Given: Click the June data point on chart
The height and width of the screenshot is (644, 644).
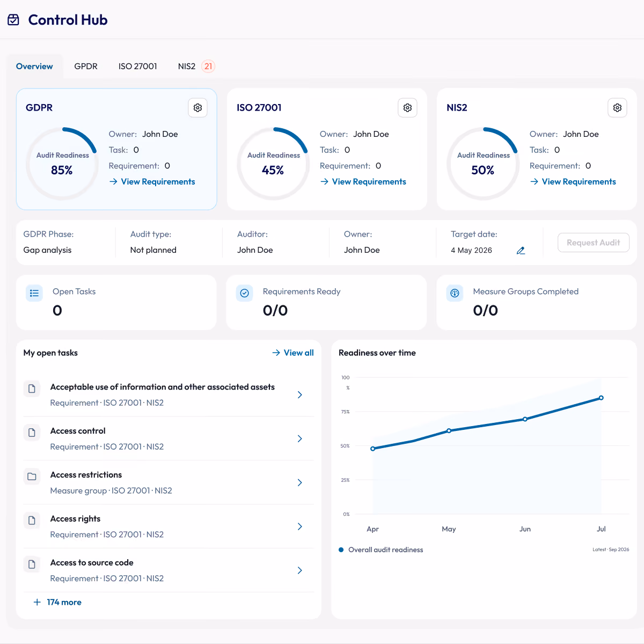Looking at the screenshot, I should pos(525,419).
